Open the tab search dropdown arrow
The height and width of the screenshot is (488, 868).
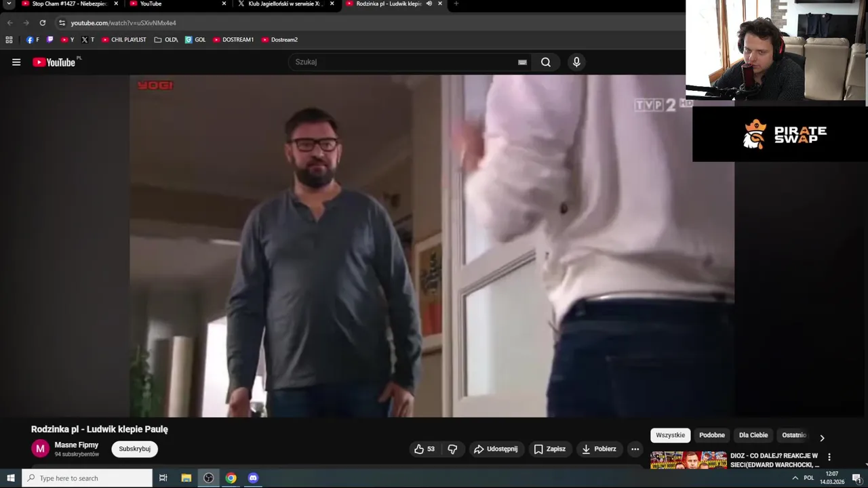coord(9,4)
